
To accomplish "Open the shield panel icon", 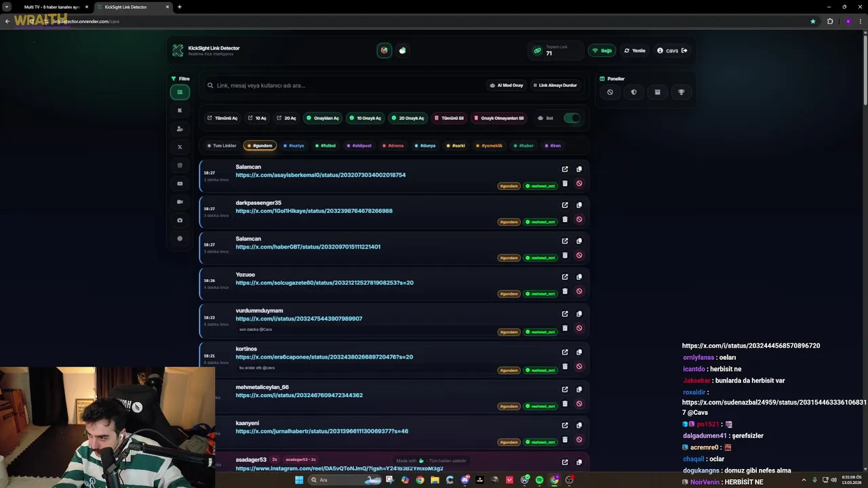I will [x=633, y=92].
